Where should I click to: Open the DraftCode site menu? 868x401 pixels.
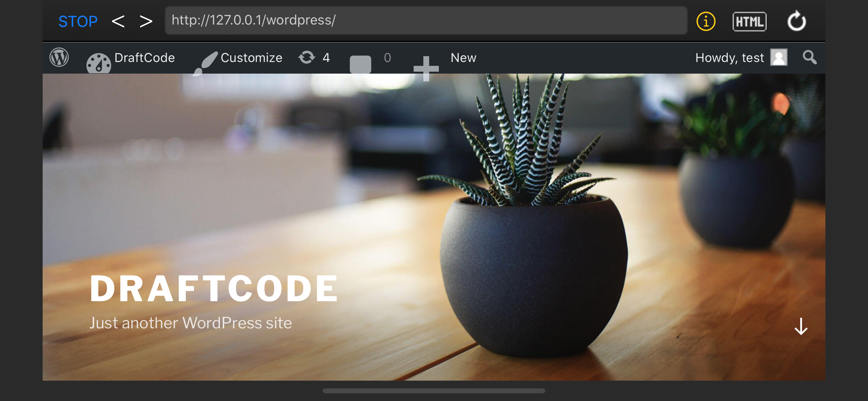point(144,57)
